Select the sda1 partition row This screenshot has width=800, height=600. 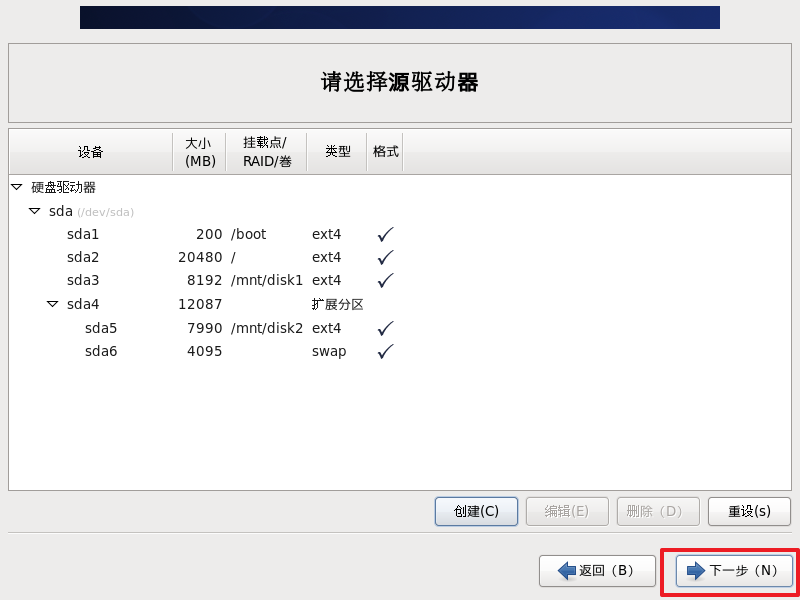[x=400, y=234]
